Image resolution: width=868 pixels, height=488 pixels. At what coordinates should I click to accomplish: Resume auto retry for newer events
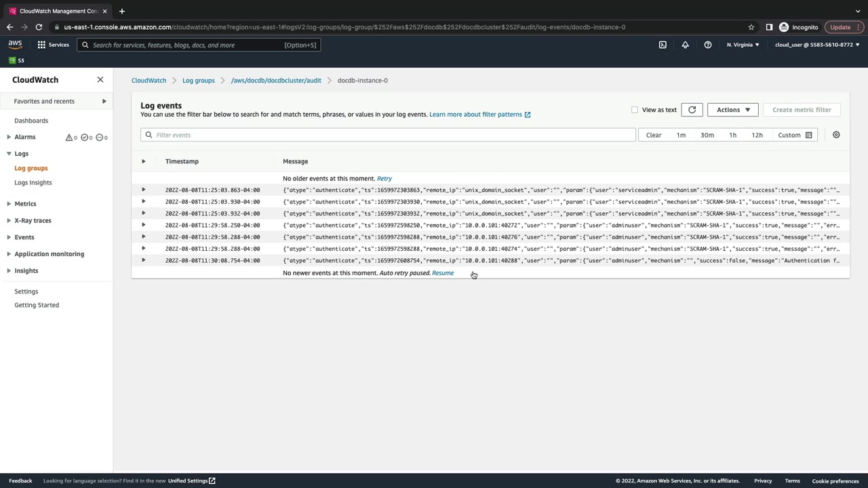(x=443, y=273)
